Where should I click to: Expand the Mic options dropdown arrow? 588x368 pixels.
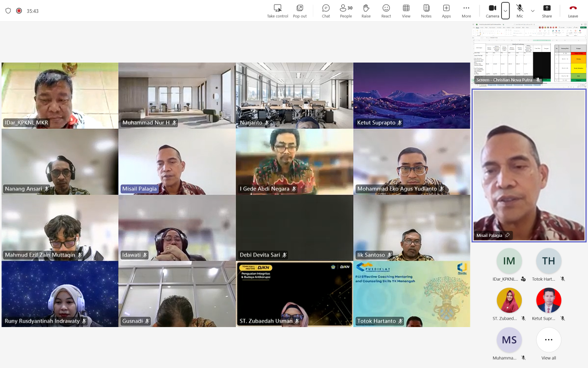pos(532,11)
